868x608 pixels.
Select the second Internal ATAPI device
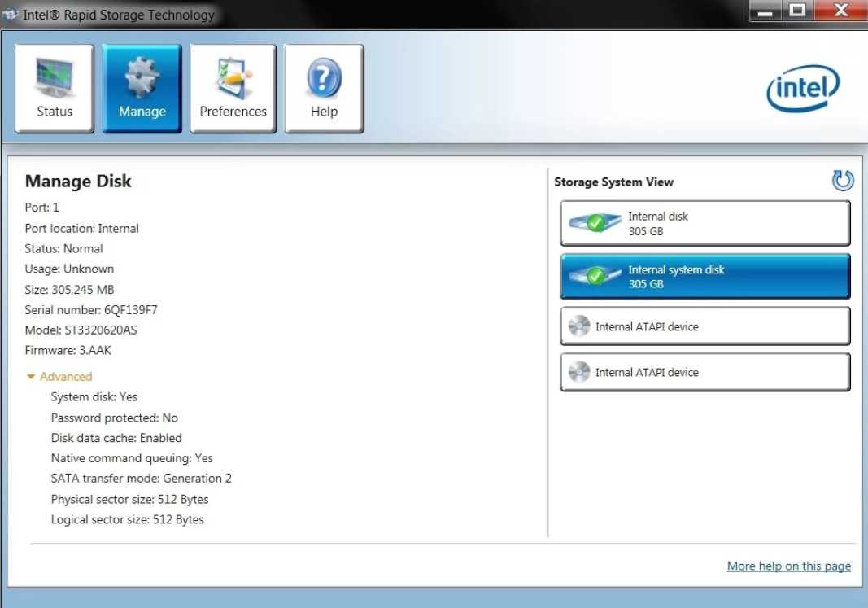pyautogui.click(x=705, y=372)
